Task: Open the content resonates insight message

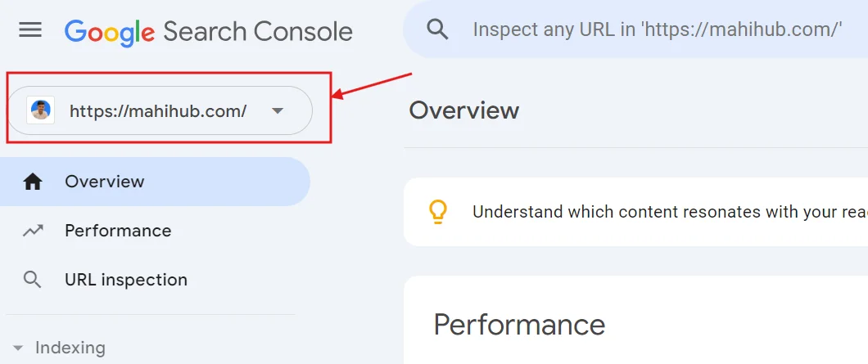Action: pyautogui.click(x=667, y=212)
